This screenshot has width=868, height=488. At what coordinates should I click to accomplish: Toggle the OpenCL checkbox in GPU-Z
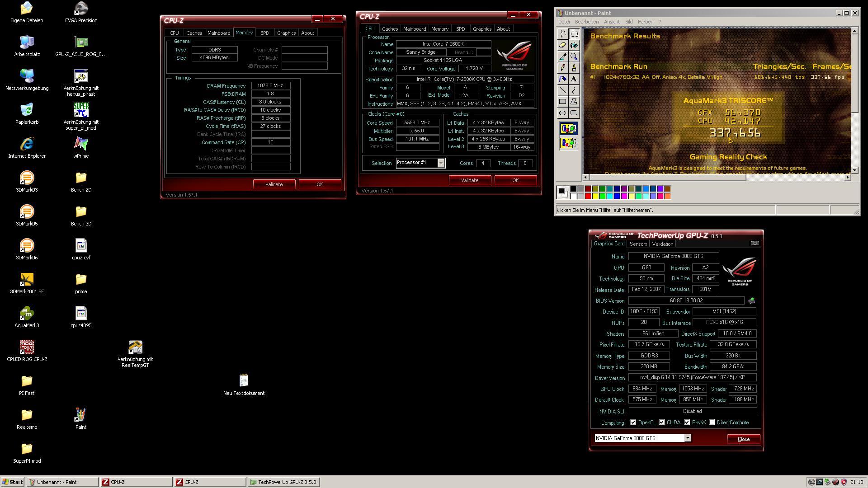pos(633,422)
